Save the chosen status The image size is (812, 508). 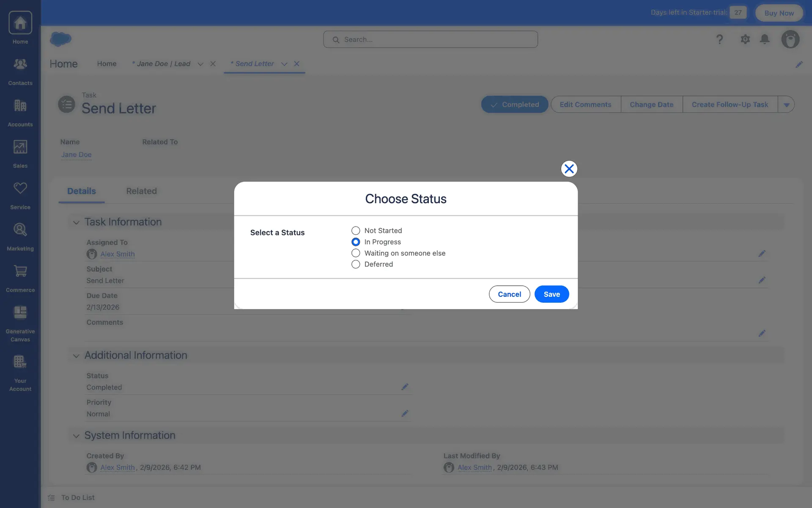[x=551, y=294]
